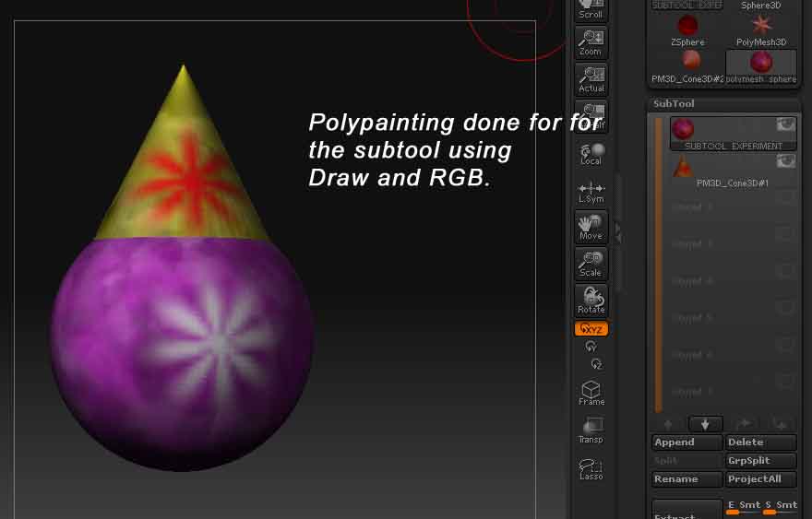Image resolution: width=812 pixels, height=519 pixels.
Task: Select the Zoom canvas tool
Action: point(591,42)
